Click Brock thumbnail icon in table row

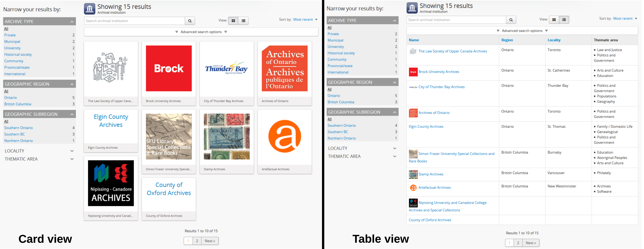[x=413, y=72]
